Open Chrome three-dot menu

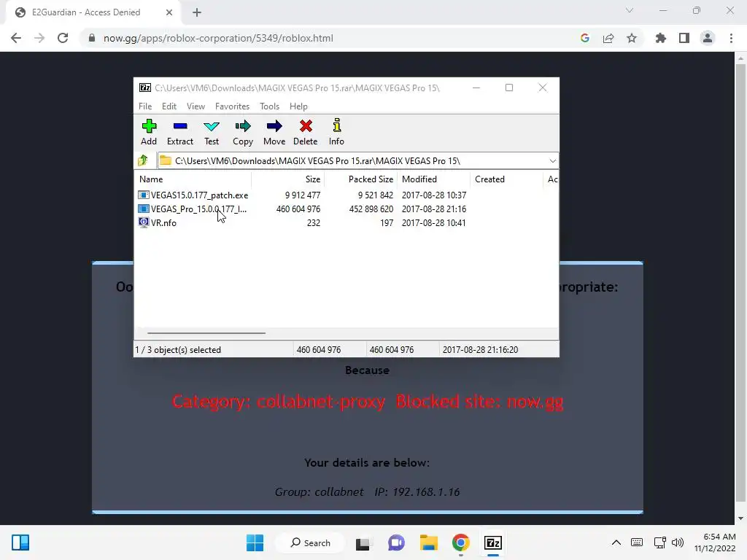pos(731,38)
